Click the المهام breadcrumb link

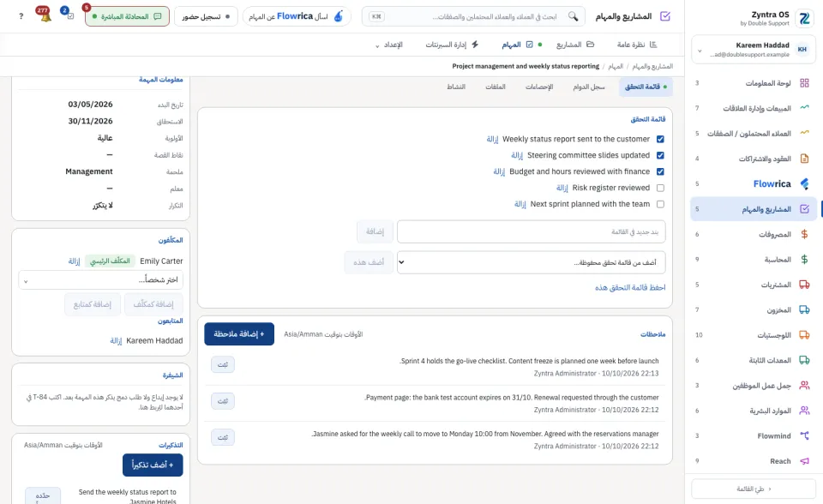(616, 66)
